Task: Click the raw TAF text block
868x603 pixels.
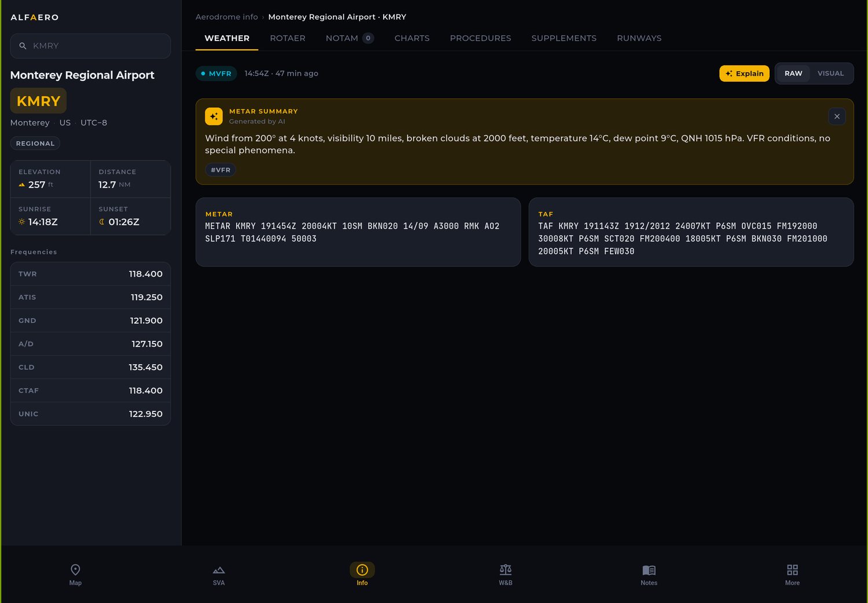Action: click(683, 239)
